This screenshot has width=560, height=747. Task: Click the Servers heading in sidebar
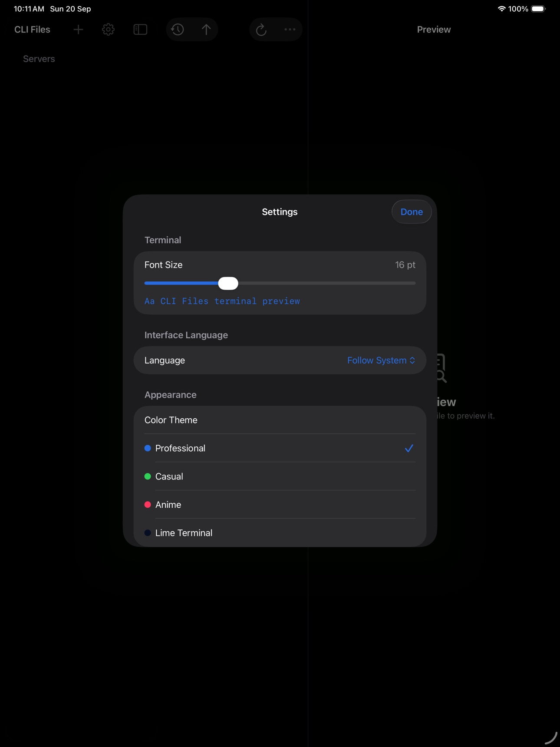[x=39, y=59]
